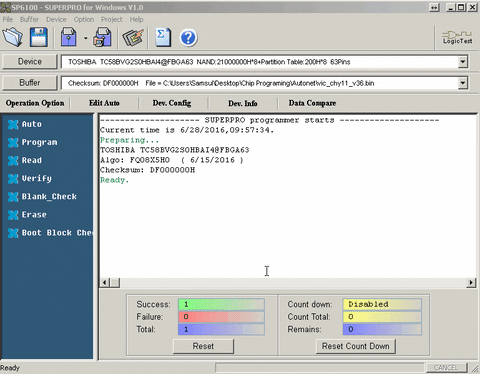The image size is (480, 374).
Task: Click the Reset Count Down button
Action: [x=356, y=346]
